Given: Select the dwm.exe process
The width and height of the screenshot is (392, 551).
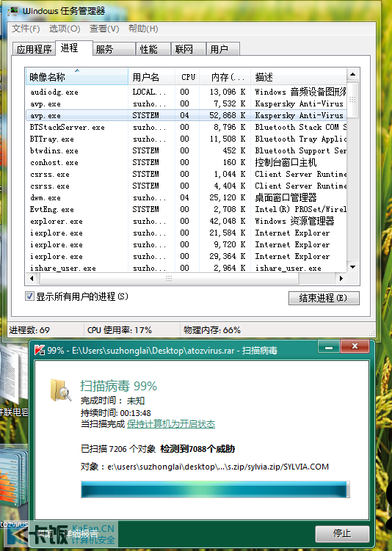Looking at the screenshot, I should click(186, 197).
